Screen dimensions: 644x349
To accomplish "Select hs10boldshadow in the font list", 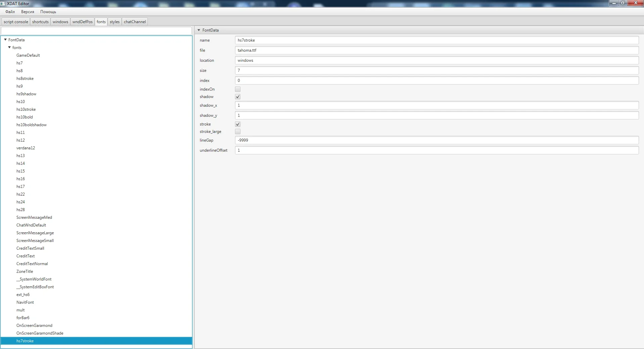I will coord(32,125).
